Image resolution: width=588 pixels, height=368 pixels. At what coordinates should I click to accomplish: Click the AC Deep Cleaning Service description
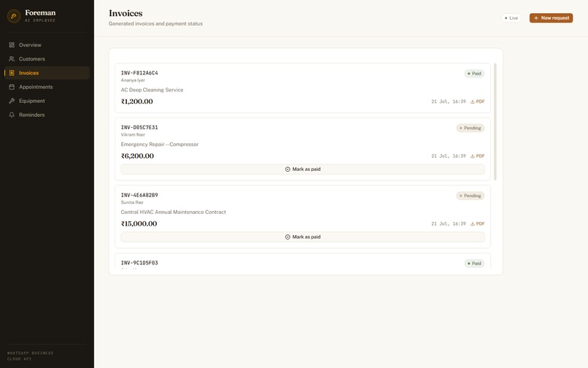152,90
